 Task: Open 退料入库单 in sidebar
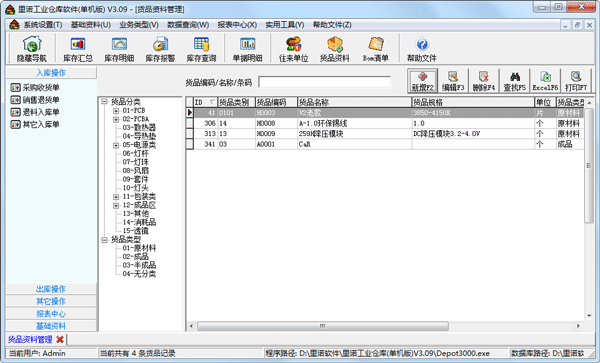[35, 112]
